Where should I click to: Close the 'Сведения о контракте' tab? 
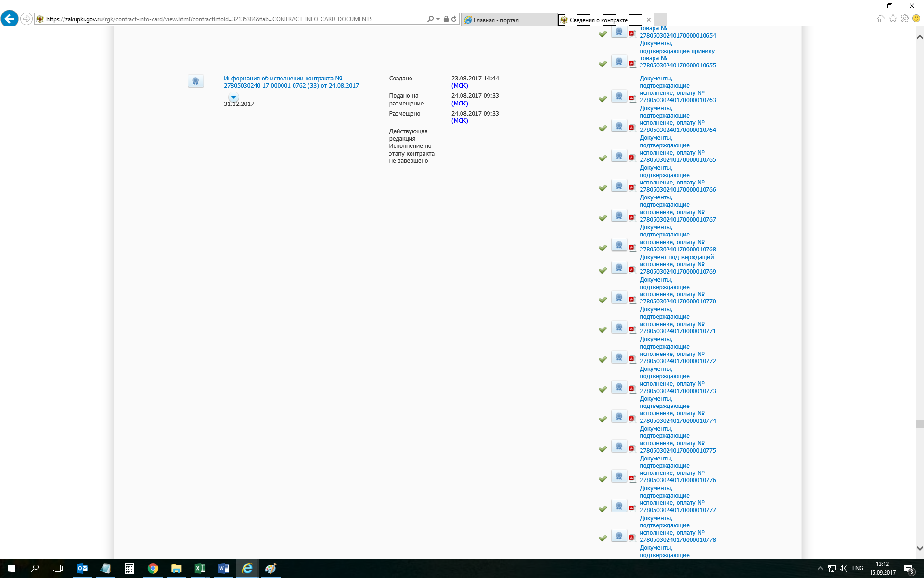[648, 20]
